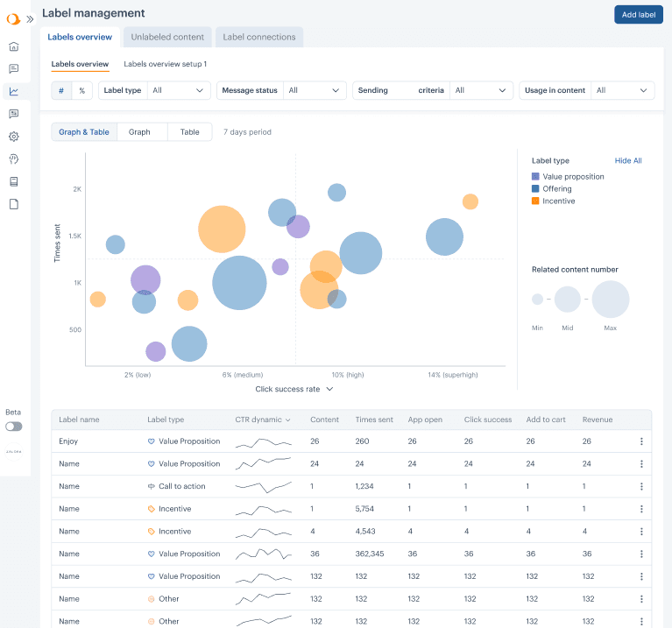
Task: Switch to percent (%) display mode
Action: click(81, 90)
